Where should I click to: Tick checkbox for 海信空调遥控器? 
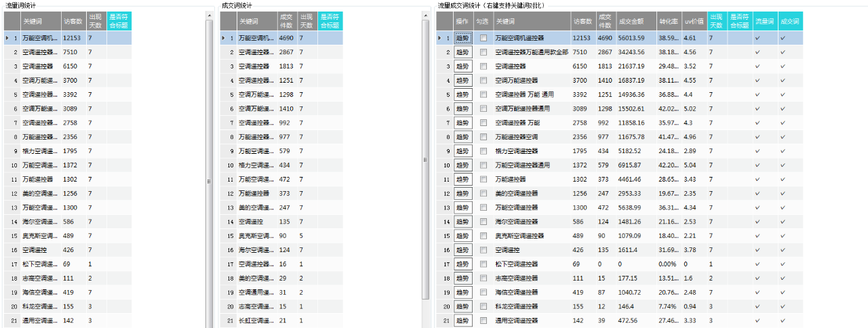click(484, 292)
